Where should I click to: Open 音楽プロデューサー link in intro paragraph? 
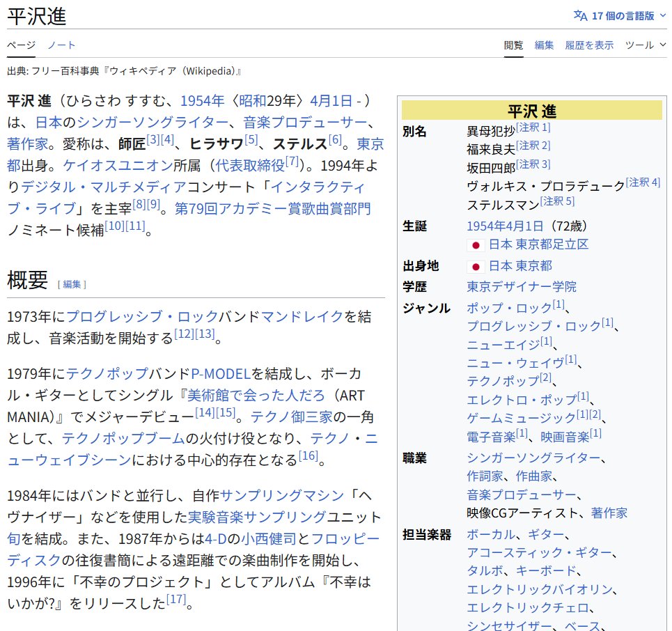pyautogui.click(x=305, y=122)
